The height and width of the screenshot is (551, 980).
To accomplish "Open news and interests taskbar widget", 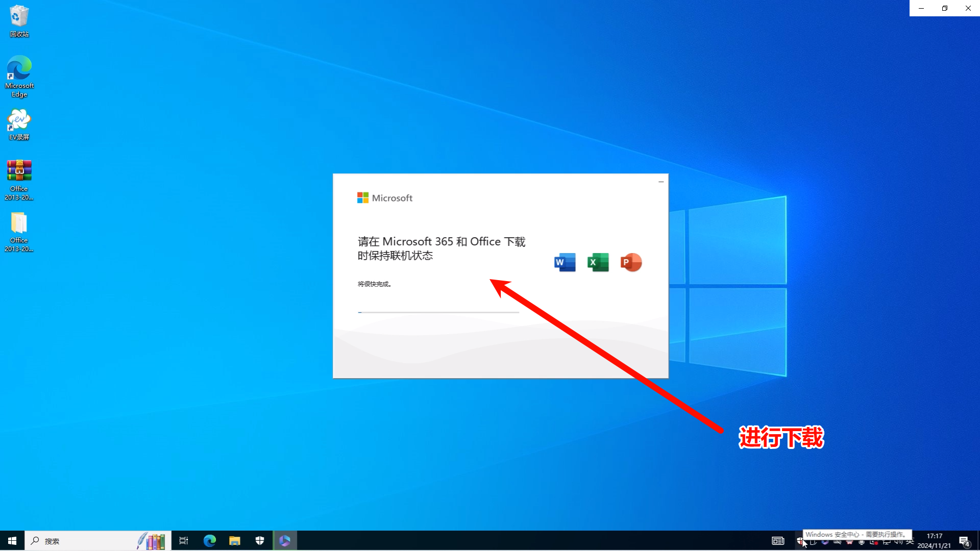I will [x=778, y=541].
